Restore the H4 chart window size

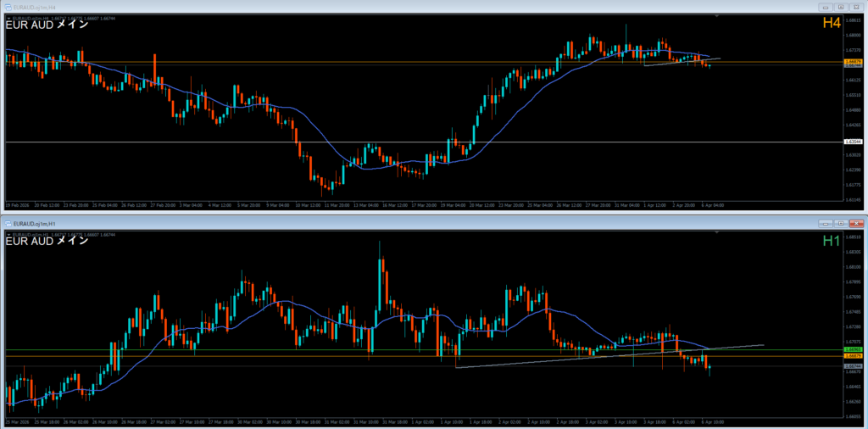(839, 6)
